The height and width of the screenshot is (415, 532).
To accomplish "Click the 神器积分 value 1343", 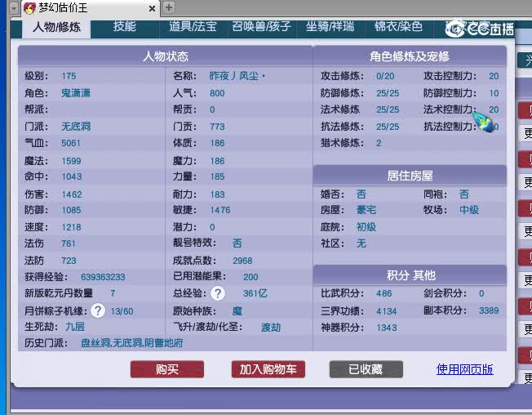I will point(387,328).
